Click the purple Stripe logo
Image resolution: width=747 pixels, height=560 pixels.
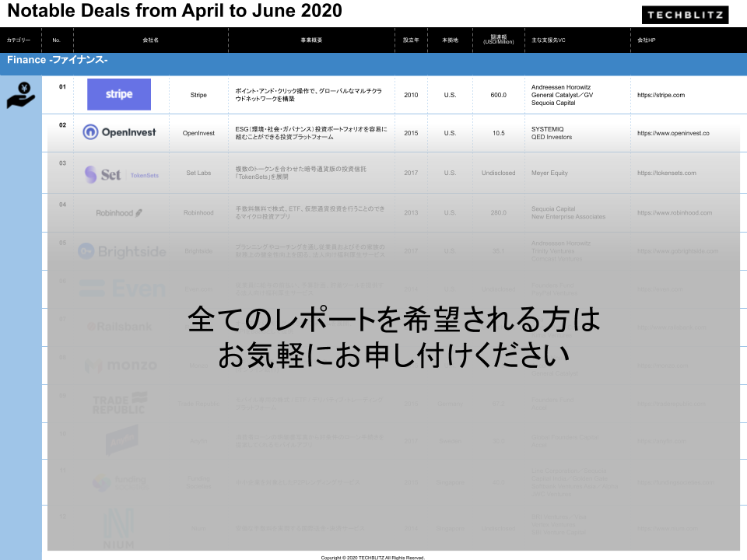[119, 94]
